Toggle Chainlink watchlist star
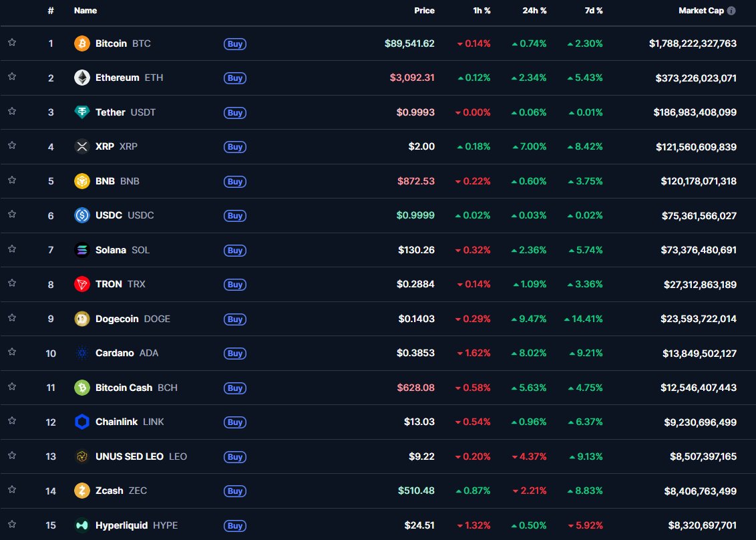 (12, 421)
